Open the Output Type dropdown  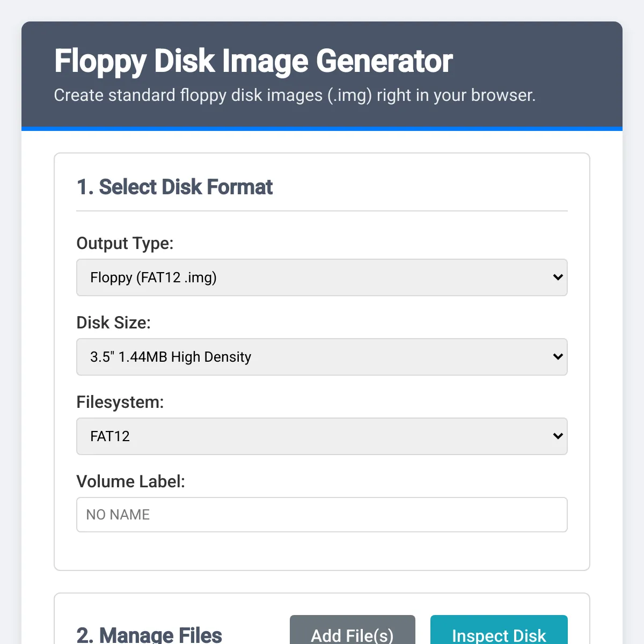322,277
